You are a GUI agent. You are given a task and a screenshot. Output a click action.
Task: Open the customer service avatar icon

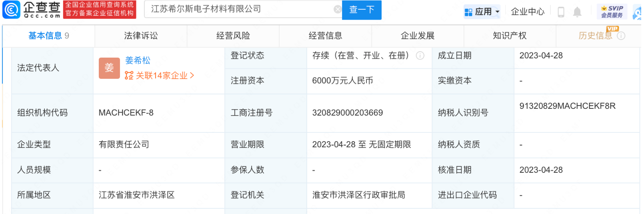click(x=638, y=12)
